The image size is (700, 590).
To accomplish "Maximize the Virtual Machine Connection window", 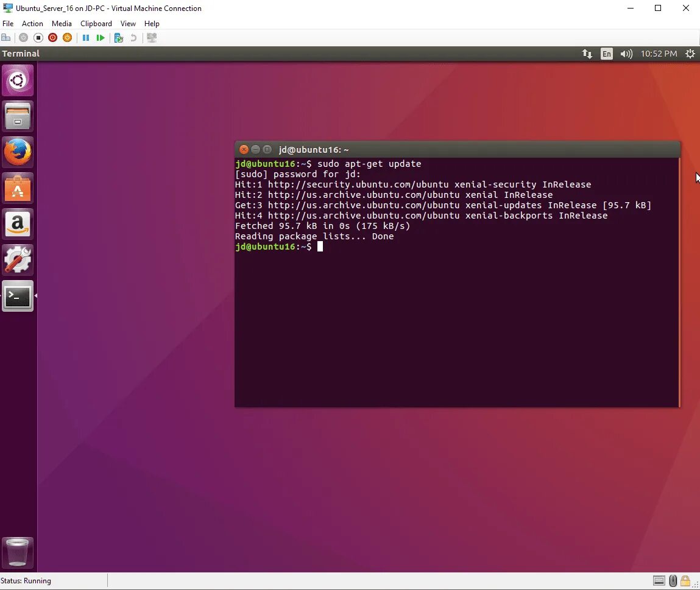I will [658, 8].
